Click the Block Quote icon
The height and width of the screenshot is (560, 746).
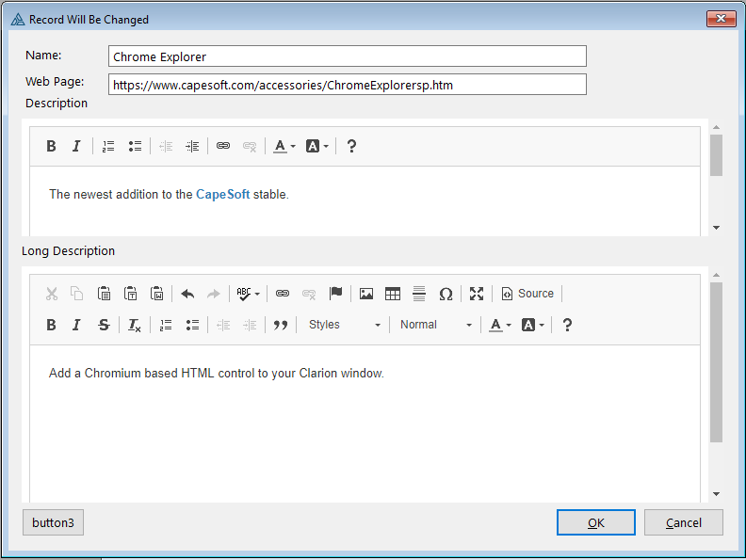point(280,325)
